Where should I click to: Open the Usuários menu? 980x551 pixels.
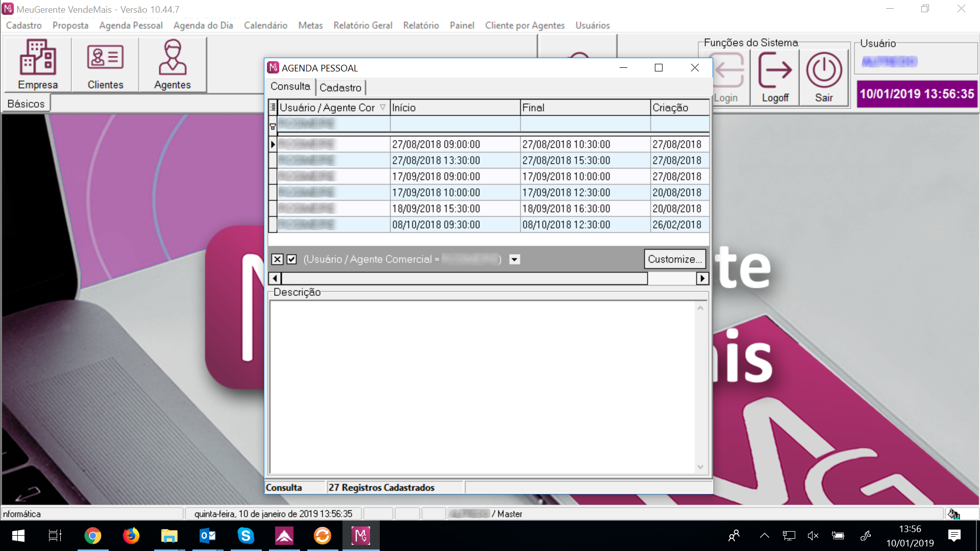point(593,25)
